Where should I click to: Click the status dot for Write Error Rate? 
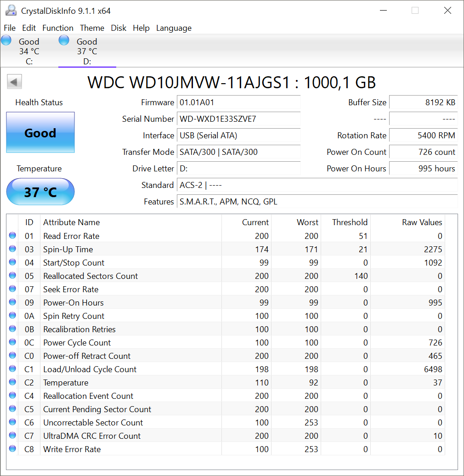[12, 449]
